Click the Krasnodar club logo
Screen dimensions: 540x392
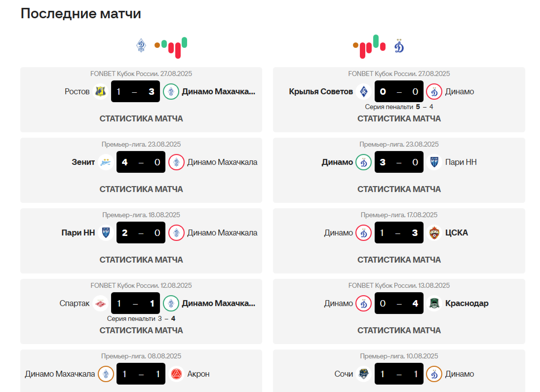pyautogui.click(x=434, y=303)
